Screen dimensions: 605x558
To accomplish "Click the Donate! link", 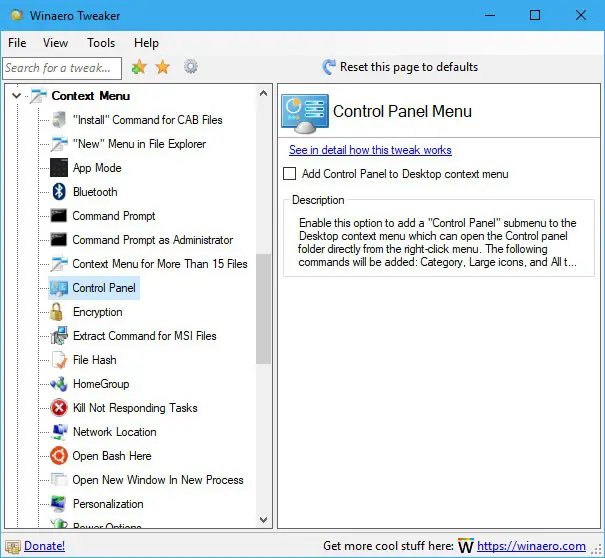I will (x=44, y=546).
